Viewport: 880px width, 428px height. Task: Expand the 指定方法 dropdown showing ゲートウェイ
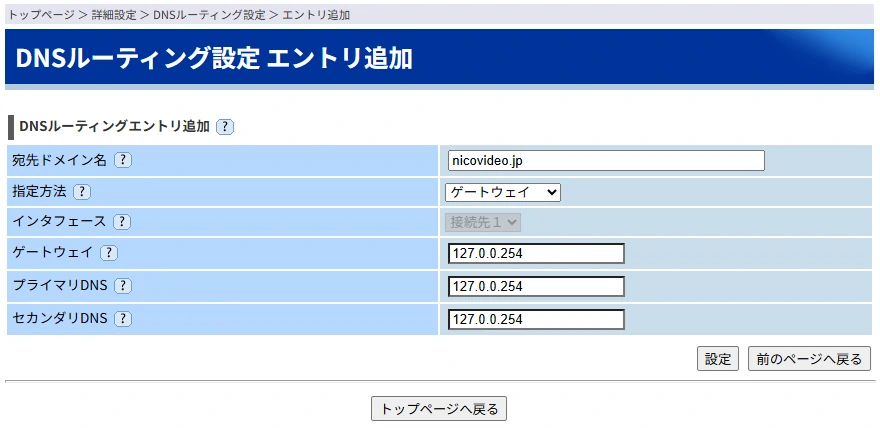tap(503, 192)
